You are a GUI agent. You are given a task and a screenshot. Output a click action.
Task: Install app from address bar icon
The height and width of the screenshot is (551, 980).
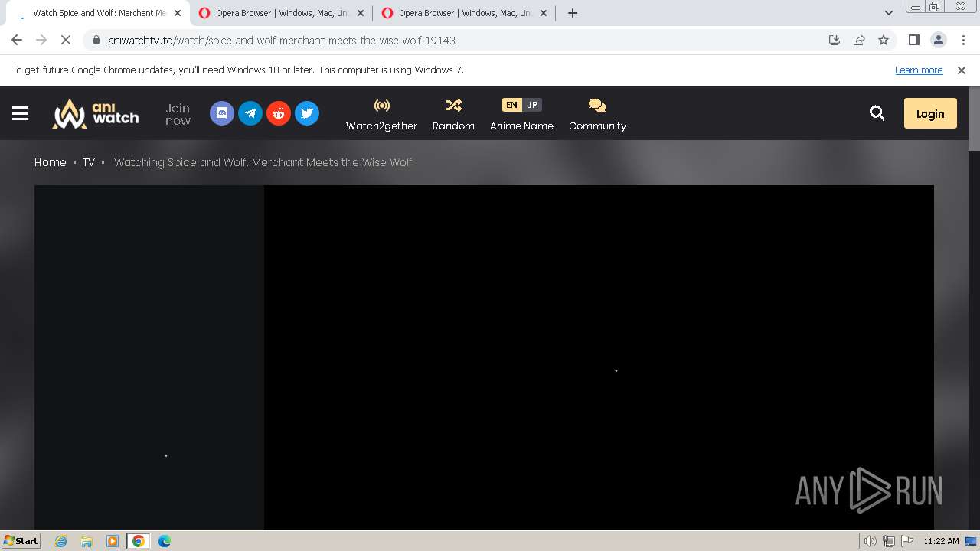(x=835, y=40)
